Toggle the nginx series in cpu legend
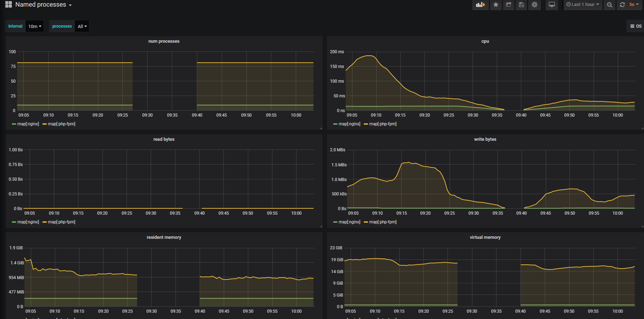This screenshot has height=319, width=644. click(349, 124)
